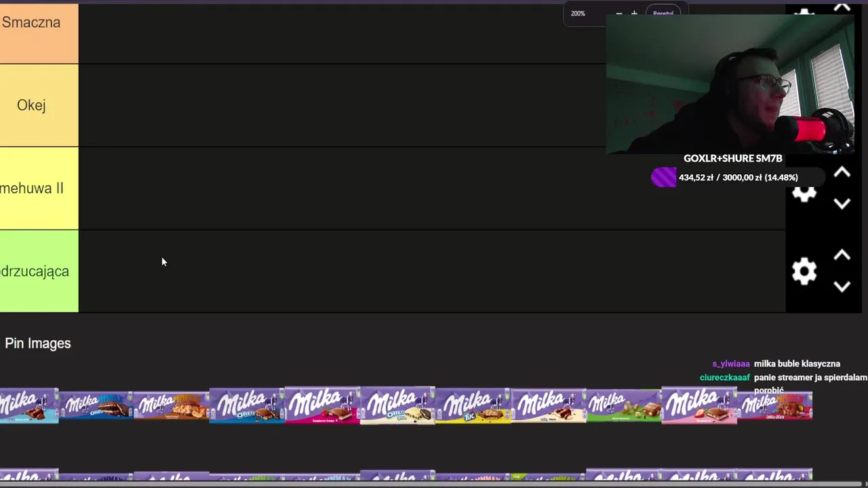The image size is (868, 488).
Task: Select the Milka White chocolate bar
Action: click(548, 405)
